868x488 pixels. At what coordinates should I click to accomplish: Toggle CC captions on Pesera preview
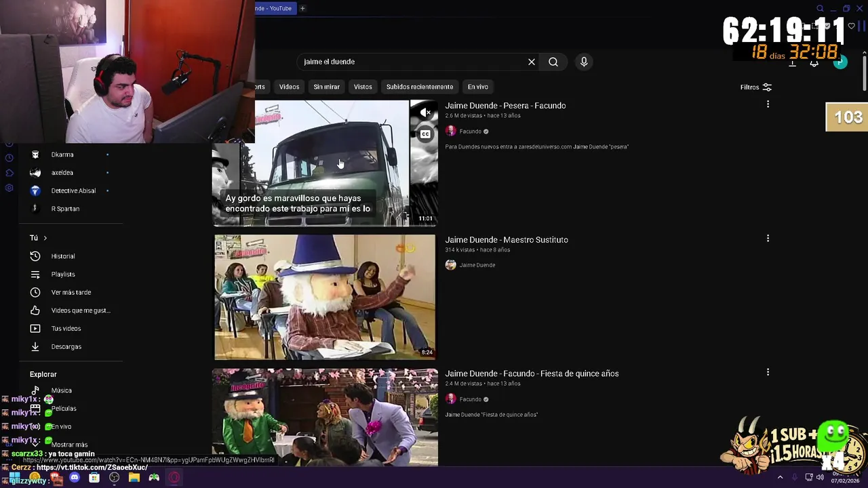pyautogui.click(x=425, y=134)
